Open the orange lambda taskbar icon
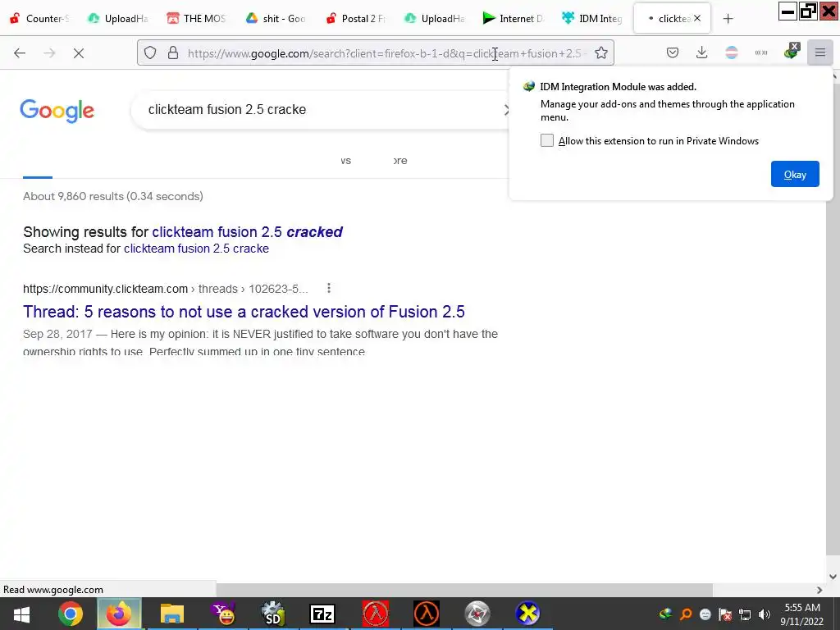 coord(427,614)
